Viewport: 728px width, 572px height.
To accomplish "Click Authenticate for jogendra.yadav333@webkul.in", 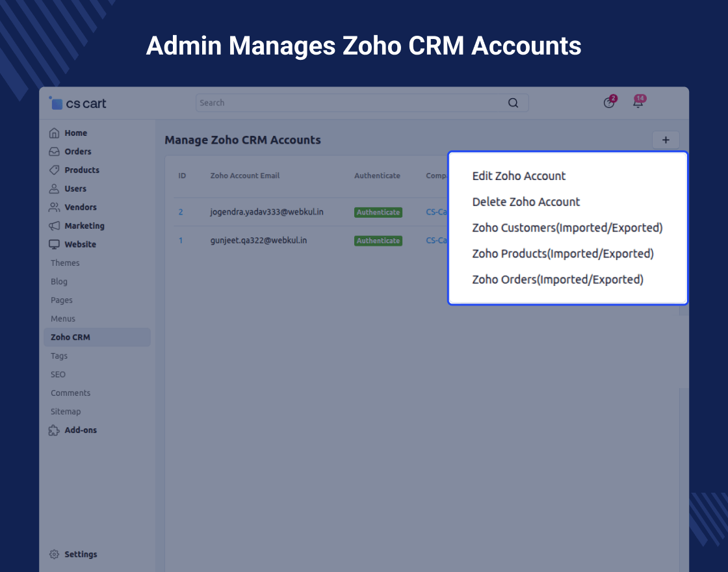I will coord(378,213).
